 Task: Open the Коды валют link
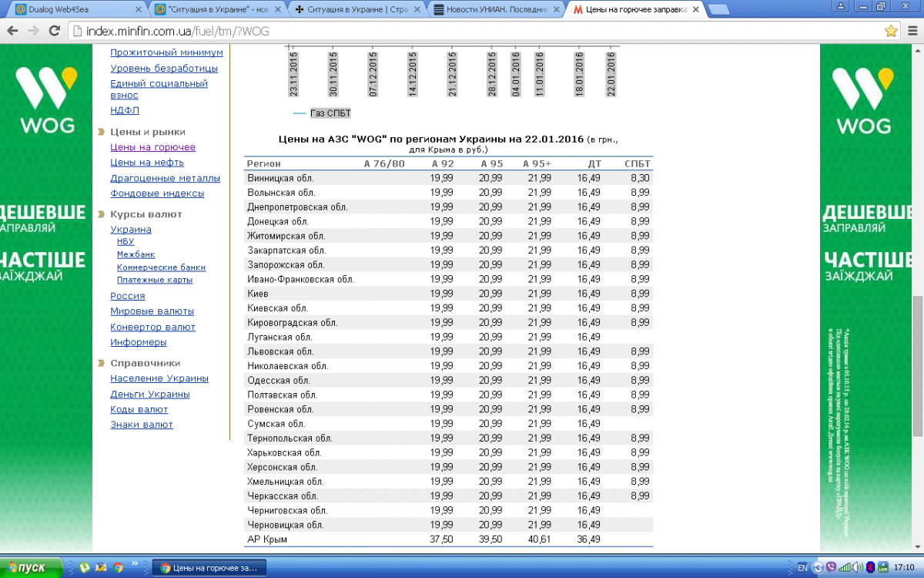coord(139,409)
